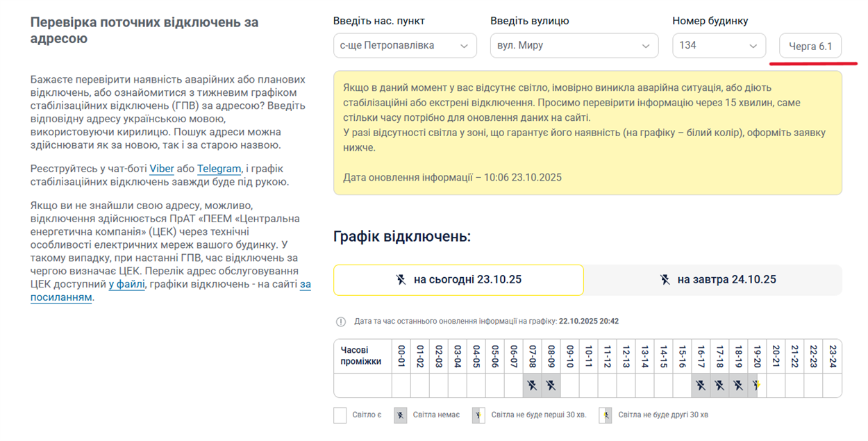Click the outage icon in the 18-19 slot
Screen dimensions: 868x441
click(738, 385)
